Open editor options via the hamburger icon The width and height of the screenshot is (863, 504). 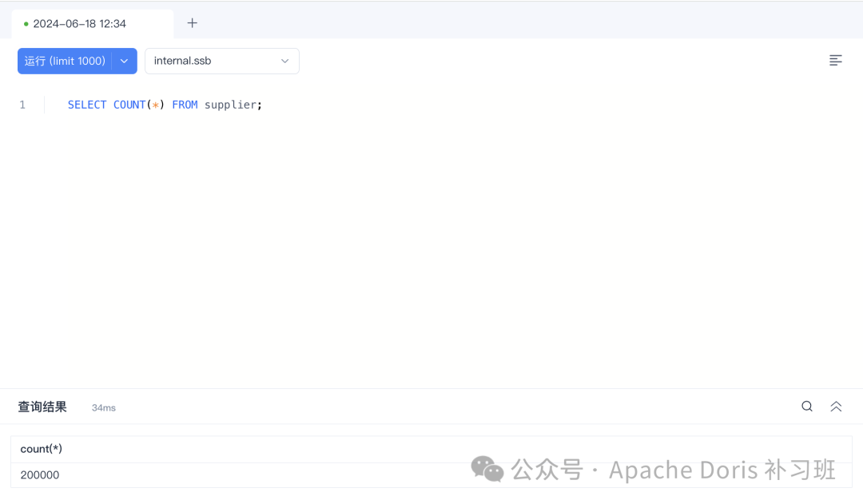coord(835,60)
